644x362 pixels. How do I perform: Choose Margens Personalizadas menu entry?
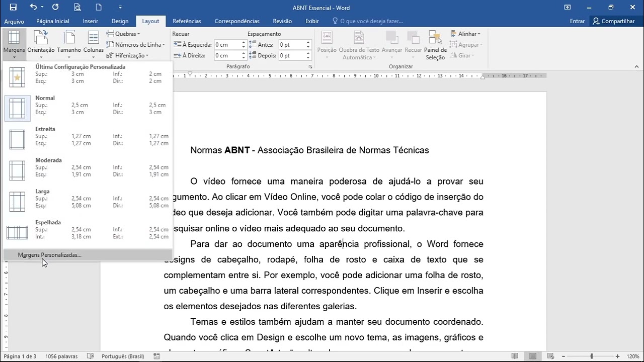pos(88,255)
